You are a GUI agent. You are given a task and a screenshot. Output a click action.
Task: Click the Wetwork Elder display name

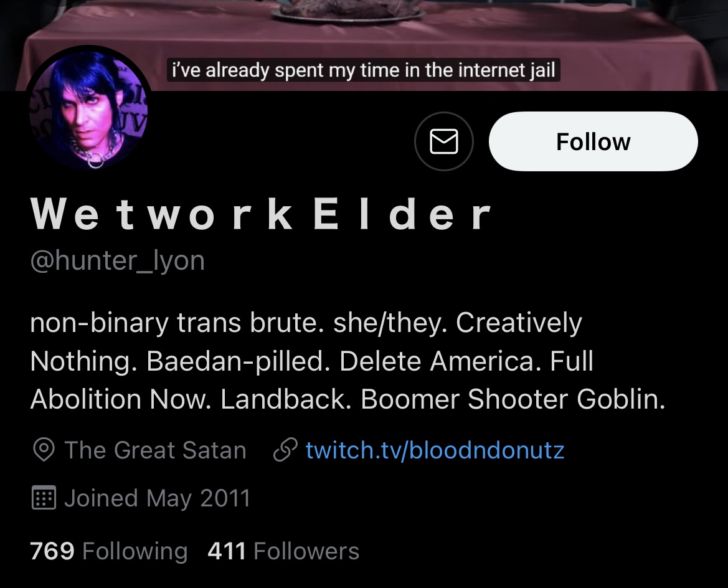pyautogui.click(x=261, y=214)
